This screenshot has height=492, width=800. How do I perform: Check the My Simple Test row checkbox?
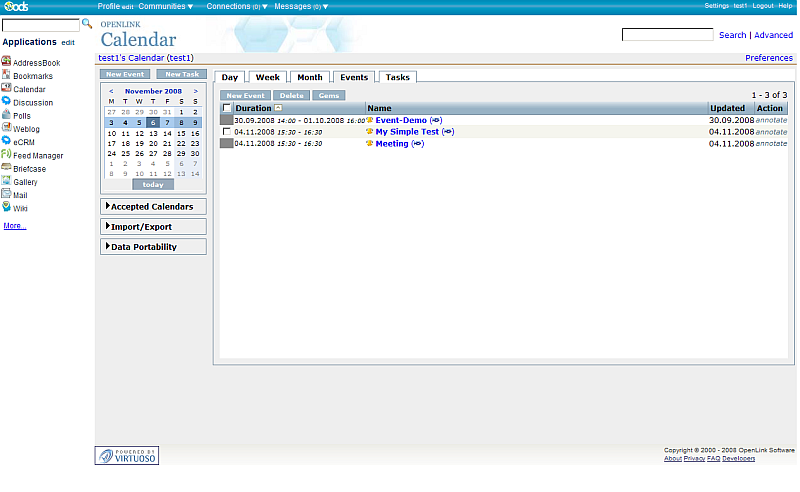point(227,132)
